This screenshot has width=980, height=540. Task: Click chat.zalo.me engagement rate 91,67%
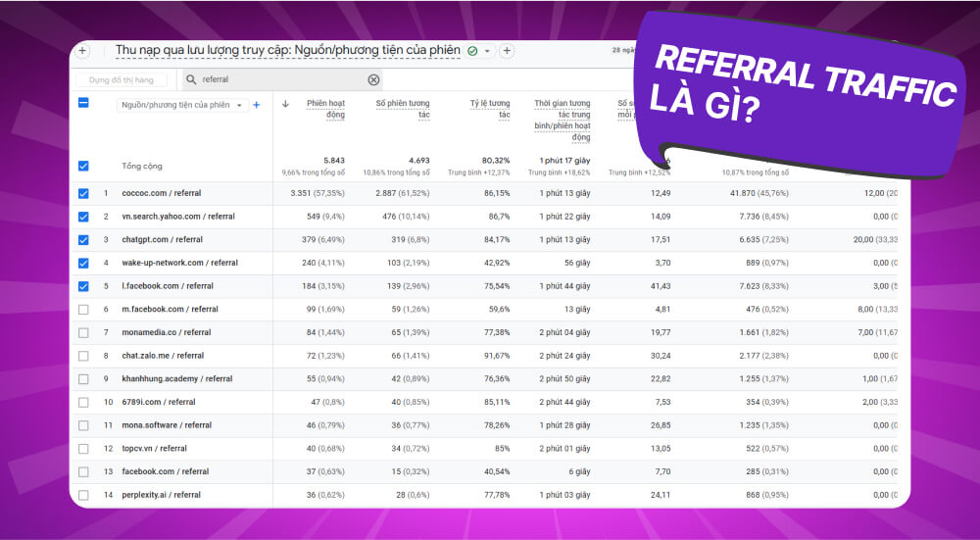pyautogui.click(x=497, y=356)
